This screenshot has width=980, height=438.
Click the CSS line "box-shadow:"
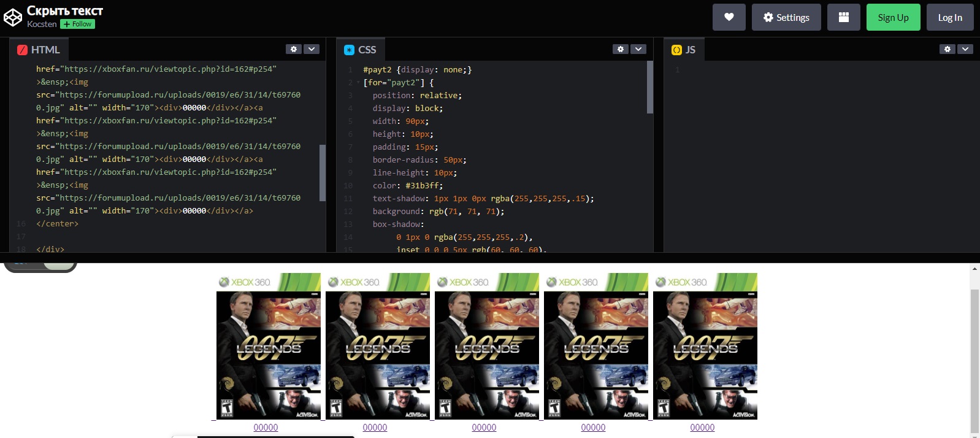click(399, 225)
